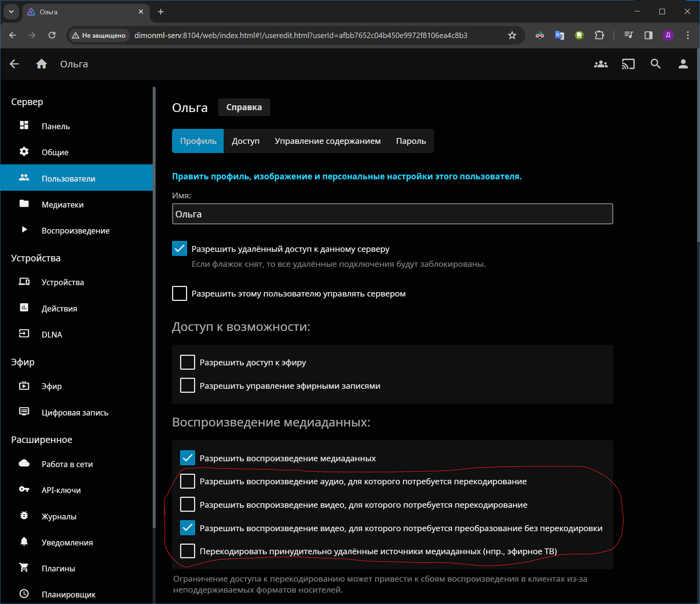
Task: Open the Cast to device icon
Action: pyautogui.click(x=628, y=64)
